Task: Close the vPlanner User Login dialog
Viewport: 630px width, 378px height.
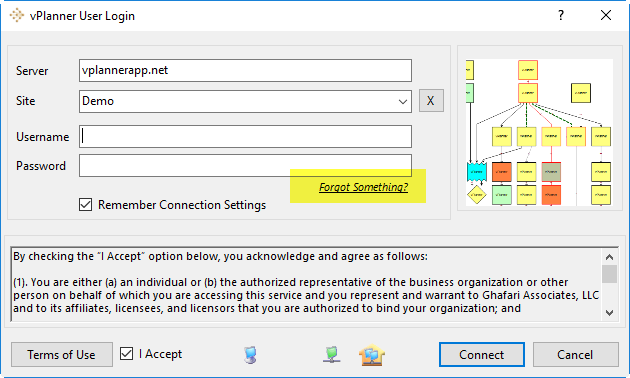Action: pos(605,15)
